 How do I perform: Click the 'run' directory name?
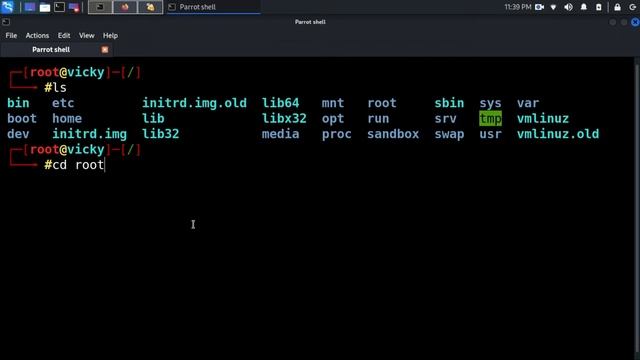click(x=378, y=118)
